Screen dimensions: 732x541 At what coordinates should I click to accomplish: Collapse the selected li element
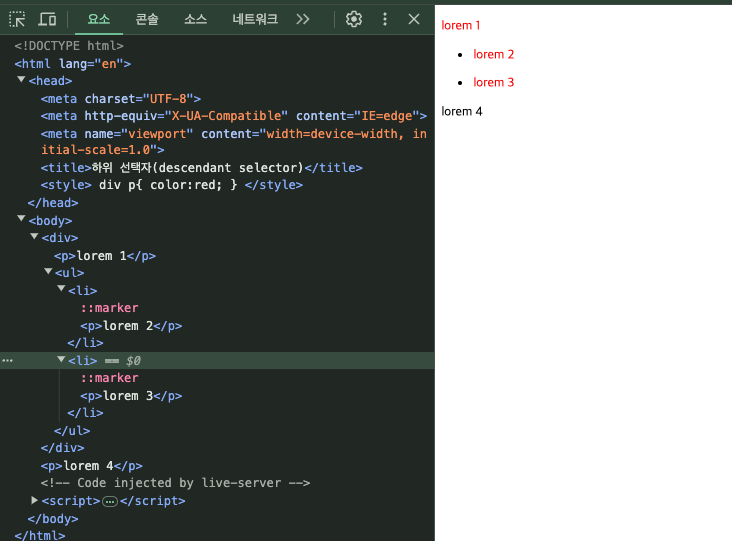point(61,359)
